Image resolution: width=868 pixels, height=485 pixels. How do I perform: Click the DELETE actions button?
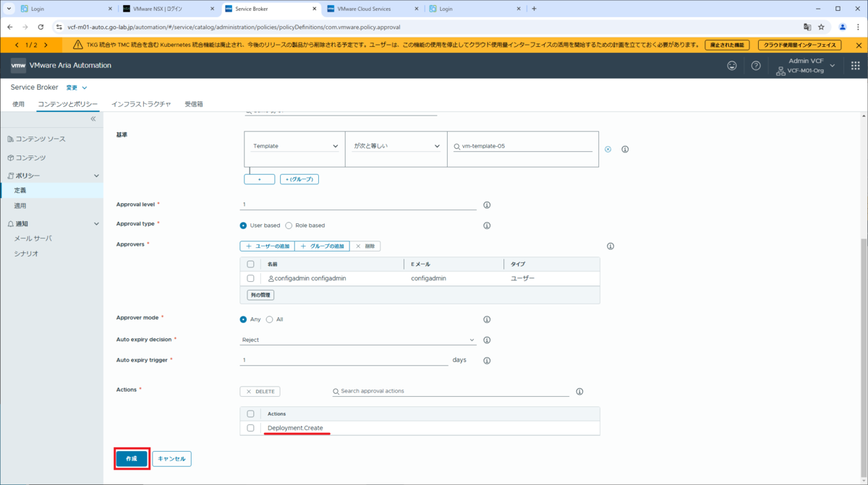[x=260, y=392]
